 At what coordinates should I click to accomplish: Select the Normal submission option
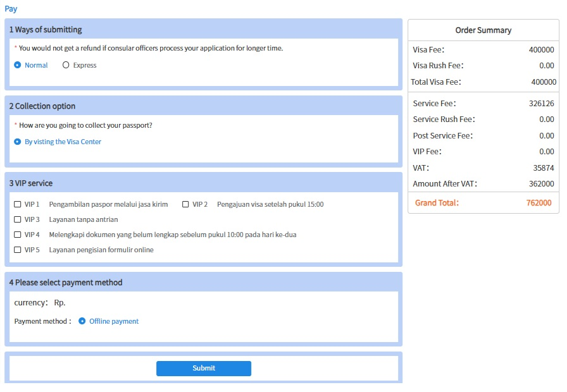pos(18,65)
